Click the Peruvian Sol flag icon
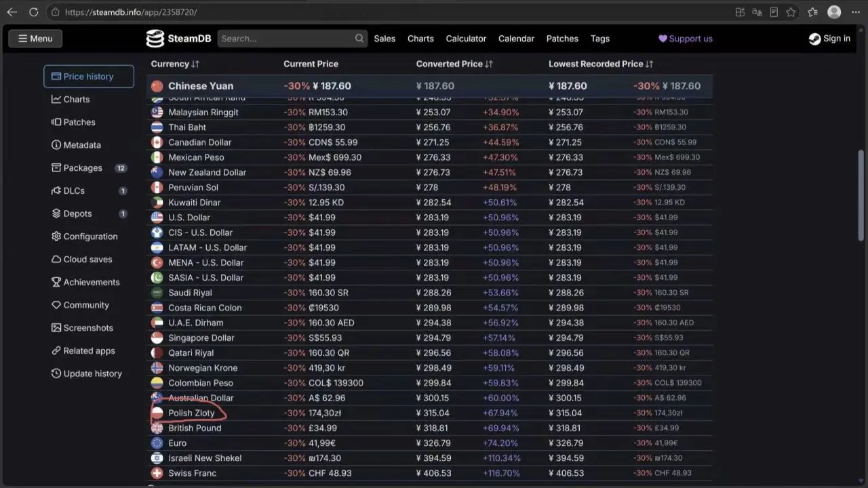 (x=157, y=188)
